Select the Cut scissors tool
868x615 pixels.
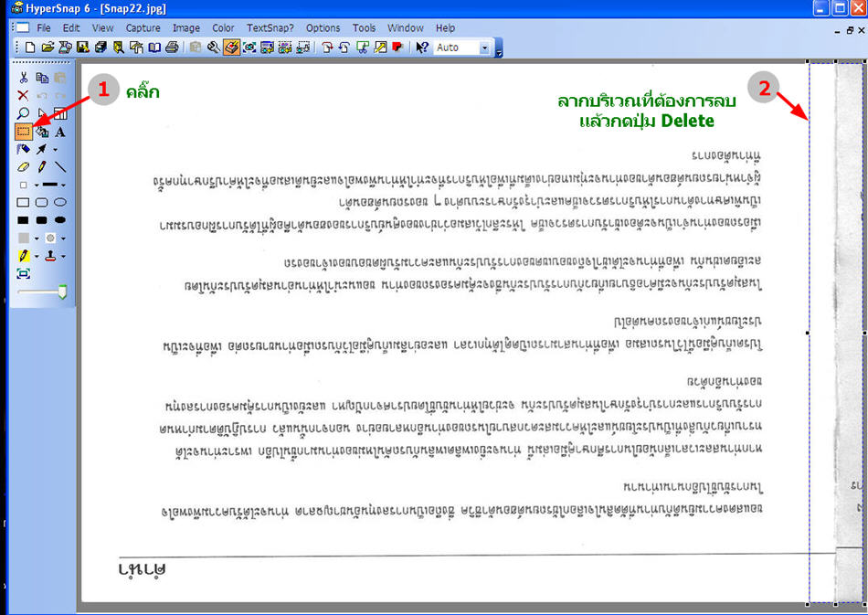pos(23,78)
